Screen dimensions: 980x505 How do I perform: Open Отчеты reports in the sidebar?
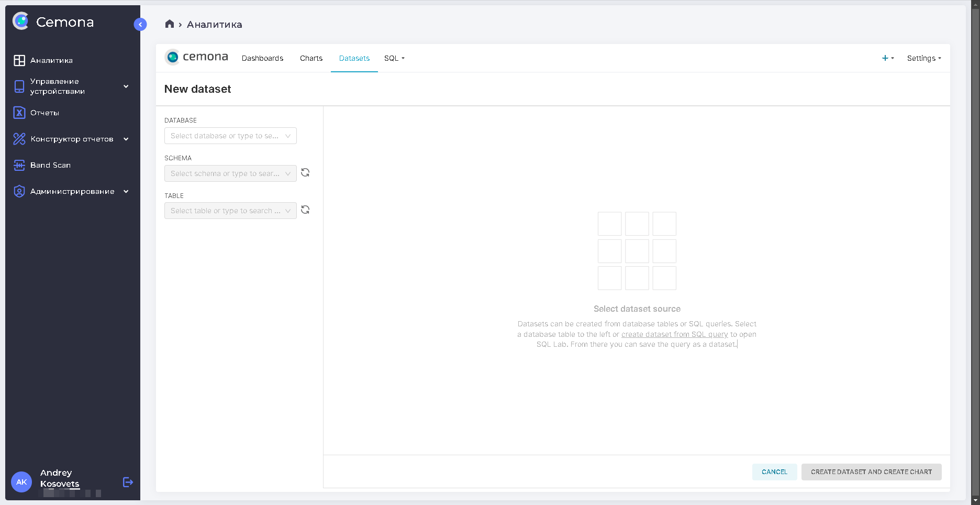(x=44, y=113)
